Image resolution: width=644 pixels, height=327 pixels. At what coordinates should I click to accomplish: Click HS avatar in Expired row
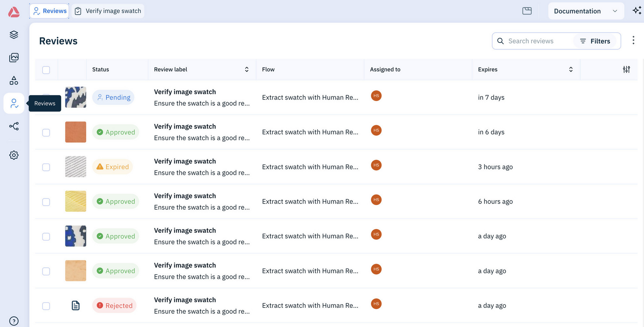376,165
